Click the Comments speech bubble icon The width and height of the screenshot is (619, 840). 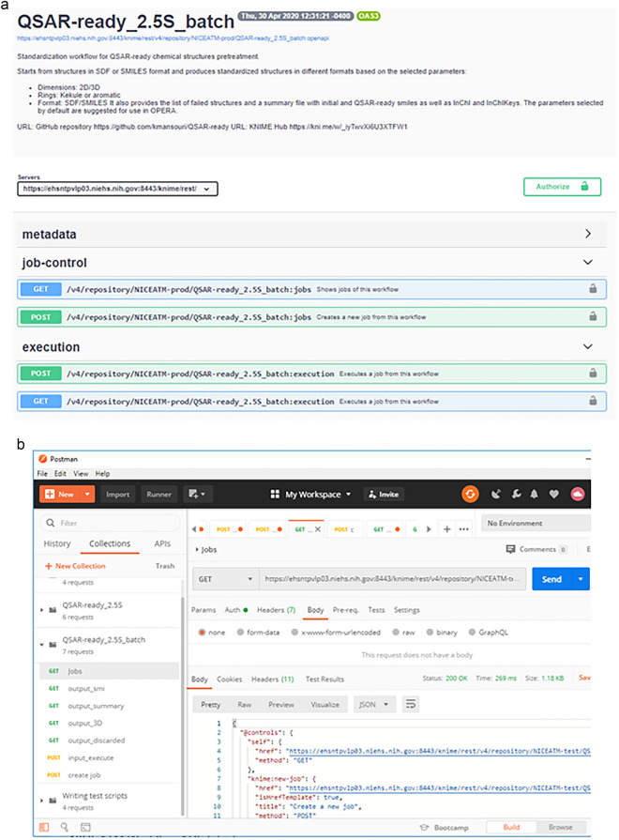coord(510,549)
